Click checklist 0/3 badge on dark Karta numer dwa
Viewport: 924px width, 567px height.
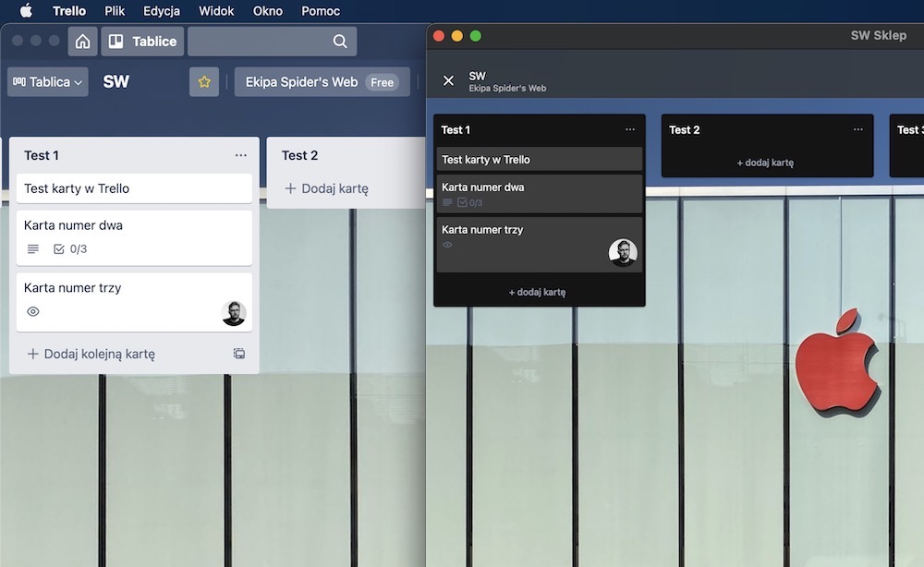(469, 202)
